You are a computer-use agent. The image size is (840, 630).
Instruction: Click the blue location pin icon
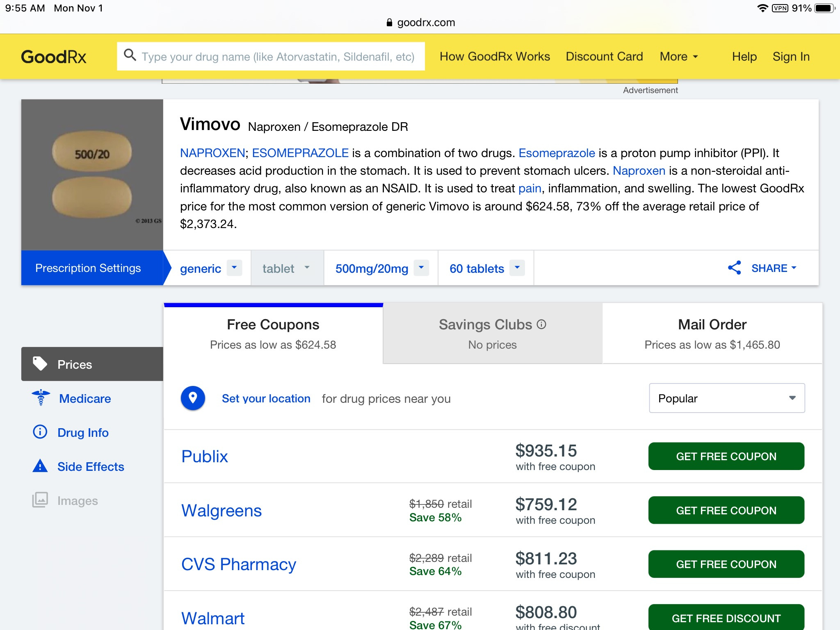click(193, 398)
